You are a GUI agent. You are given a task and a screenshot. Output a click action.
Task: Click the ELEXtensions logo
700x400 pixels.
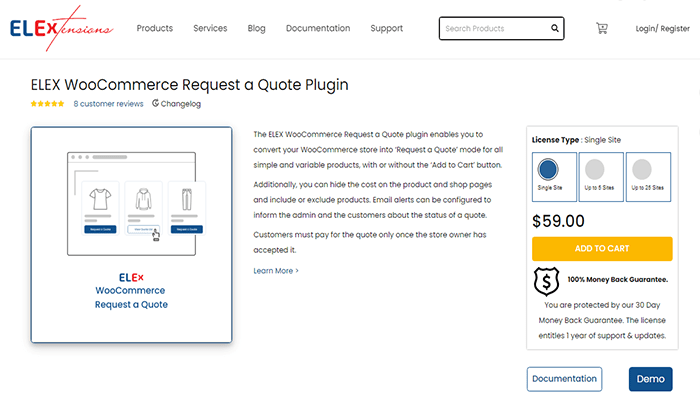point(61,29)
